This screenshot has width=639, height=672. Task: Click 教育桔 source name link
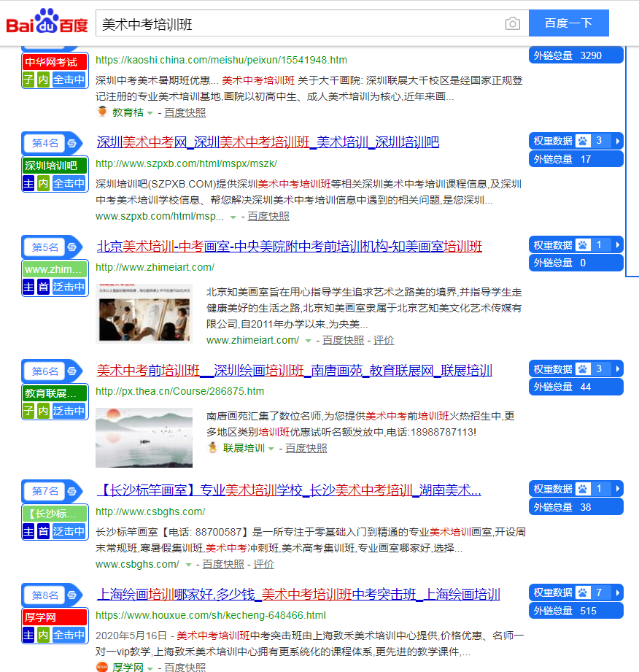[128, 112]
